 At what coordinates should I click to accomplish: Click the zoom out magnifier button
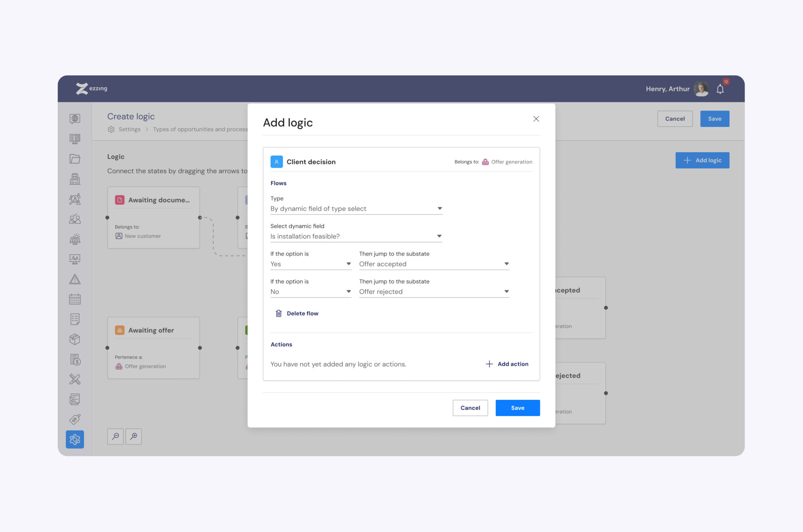[115, 436]
